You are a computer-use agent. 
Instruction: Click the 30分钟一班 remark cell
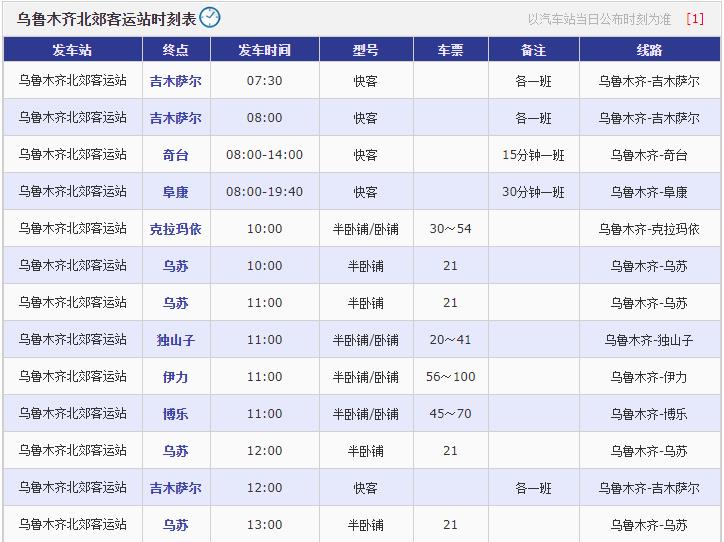[533, 192]
